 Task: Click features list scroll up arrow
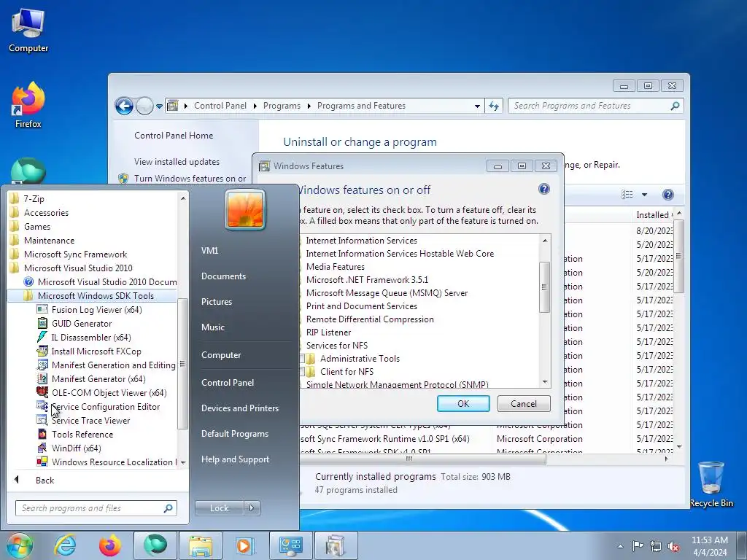click(x=545, y=241)
